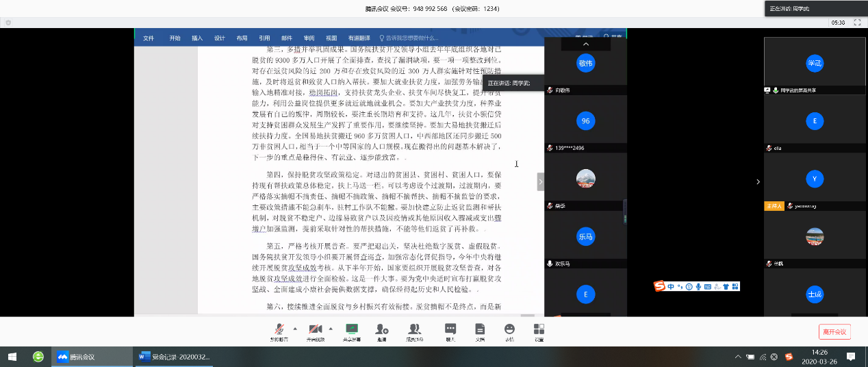The image size is (868, 367).
Task: Click the Word tell-me search box
Action: point(411,38)
